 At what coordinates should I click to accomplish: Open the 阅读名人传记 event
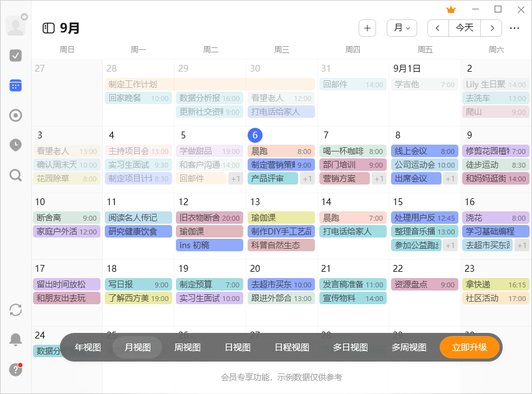tap(138, 218)
